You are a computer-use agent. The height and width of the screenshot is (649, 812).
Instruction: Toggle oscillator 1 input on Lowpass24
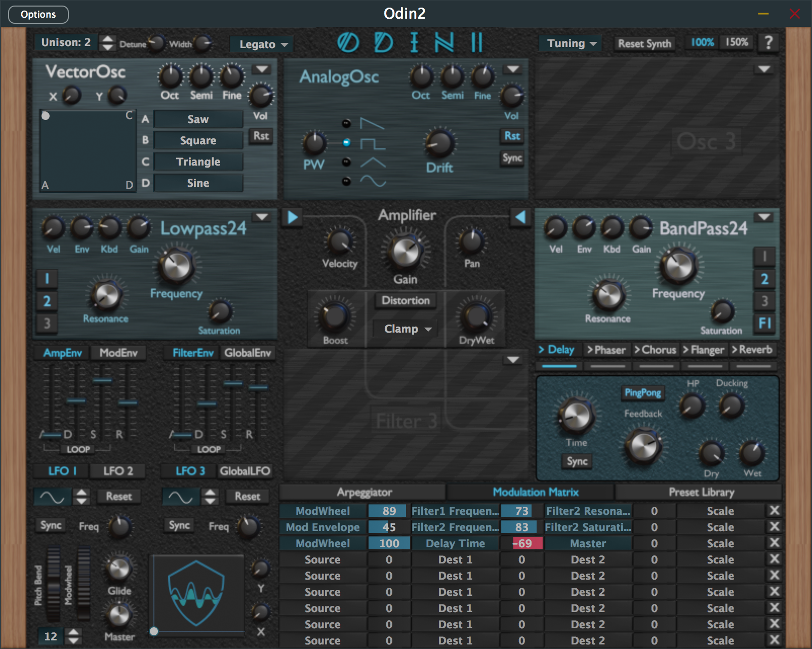pyautogui.click(x=47, y=278)
